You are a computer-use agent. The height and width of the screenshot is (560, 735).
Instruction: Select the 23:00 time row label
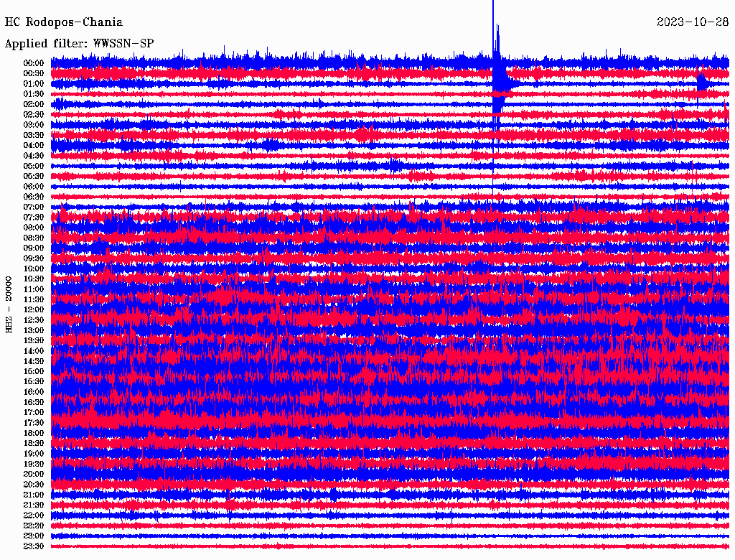[34, 536]
